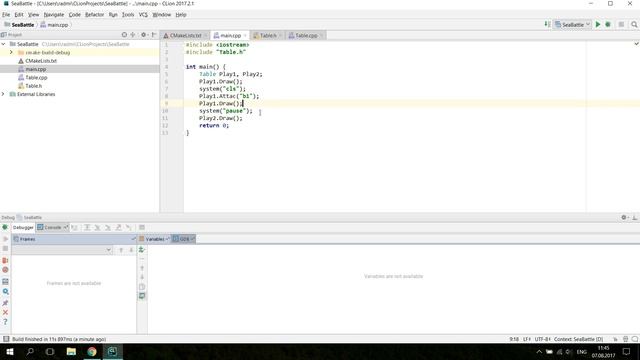The width and height of the screenshot is (640, 360).
Task: Close the main.cpp editor tab
Action: coord(245,36)
